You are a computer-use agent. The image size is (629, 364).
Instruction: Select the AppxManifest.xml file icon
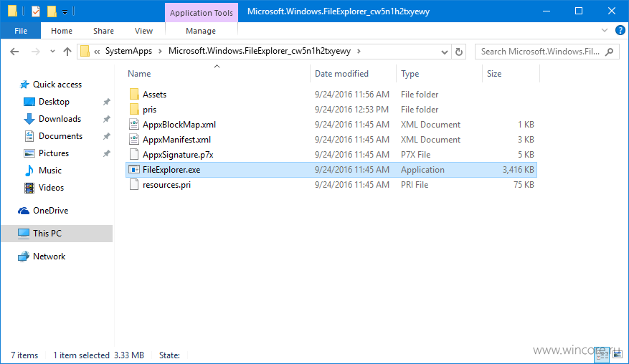[134, 140]
